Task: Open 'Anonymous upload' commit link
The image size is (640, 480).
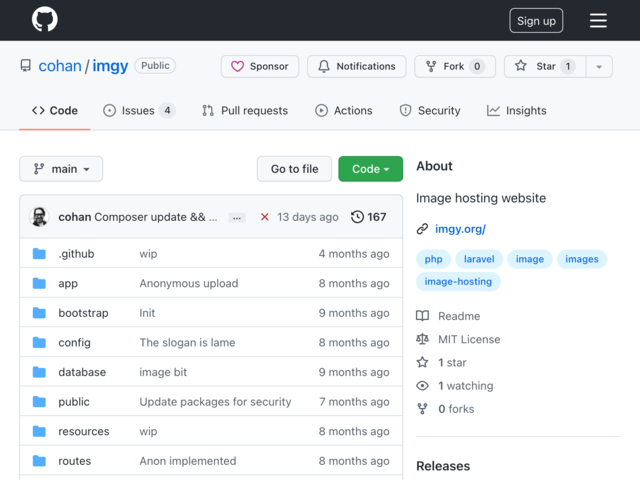Action: [x=189, y=283]
